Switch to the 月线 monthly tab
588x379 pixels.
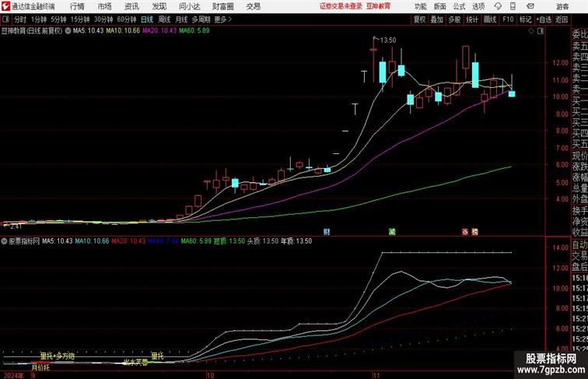(x=181, y=19)
